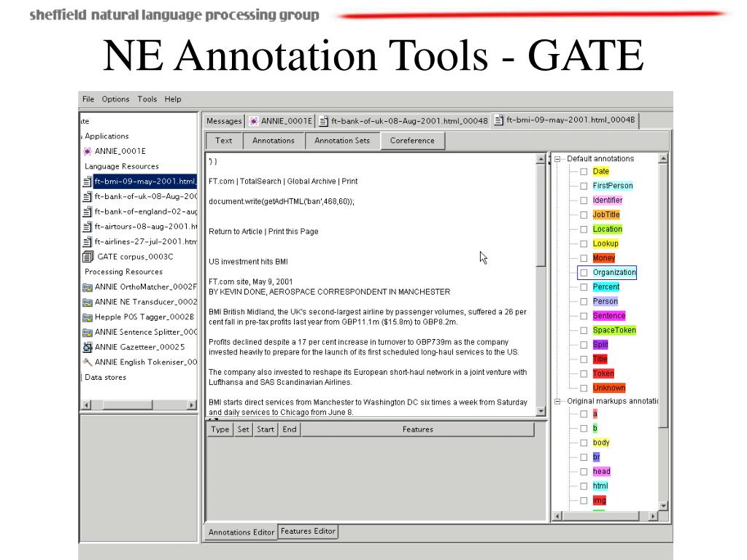Click the ANNIE English Tokeniser tool icon
This screenshot has height=560, width=747.
pyautogui.click(x=88, y=362)
